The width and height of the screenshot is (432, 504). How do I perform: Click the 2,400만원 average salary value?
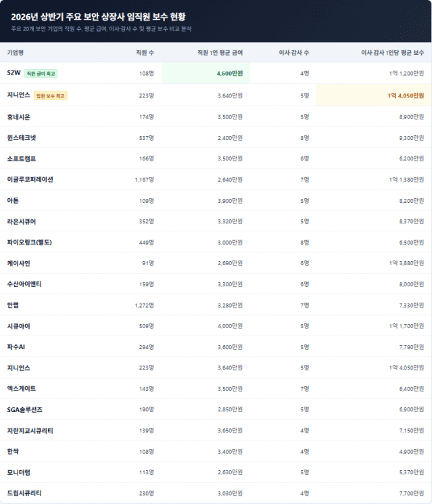[x=230, y=138]
